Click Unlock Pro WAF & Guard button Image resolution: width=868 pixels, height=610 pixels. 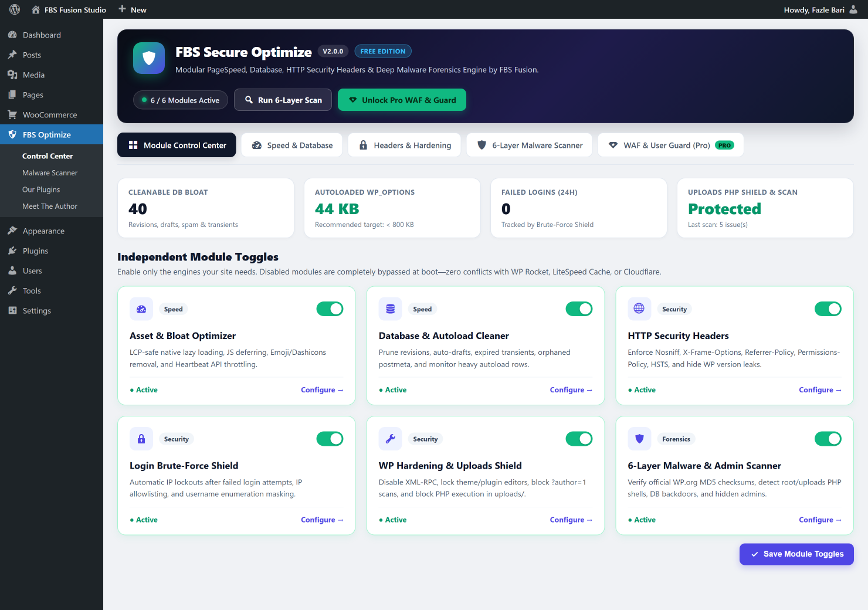[x=402, y=100]
